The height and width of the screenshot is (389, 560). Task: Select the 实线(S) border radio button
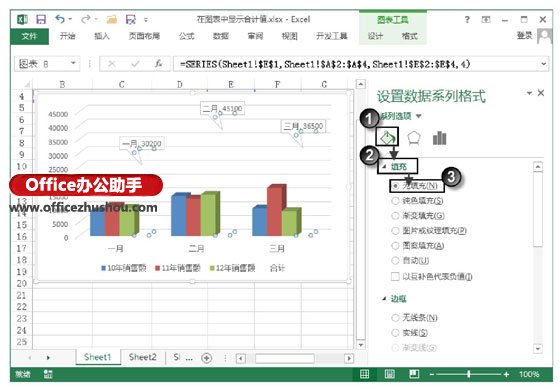pos(395,333)
